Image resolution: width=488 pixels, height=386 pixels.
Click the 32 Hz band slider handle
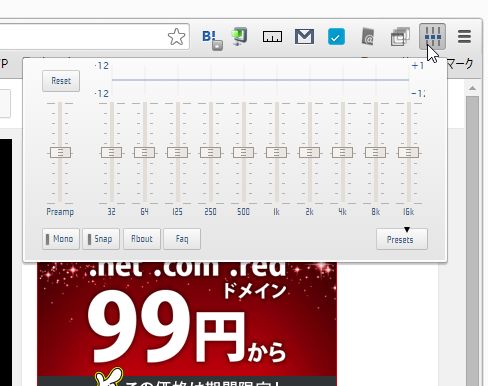point(111,153)
